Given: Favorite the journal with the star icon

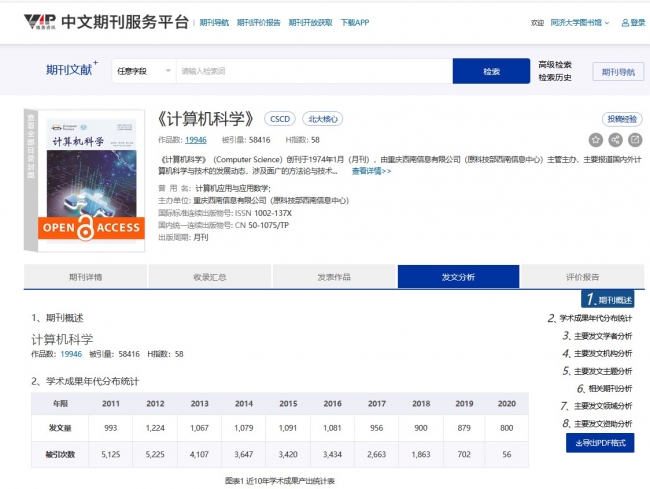Looking at the screenshot, I should [596, 140].
